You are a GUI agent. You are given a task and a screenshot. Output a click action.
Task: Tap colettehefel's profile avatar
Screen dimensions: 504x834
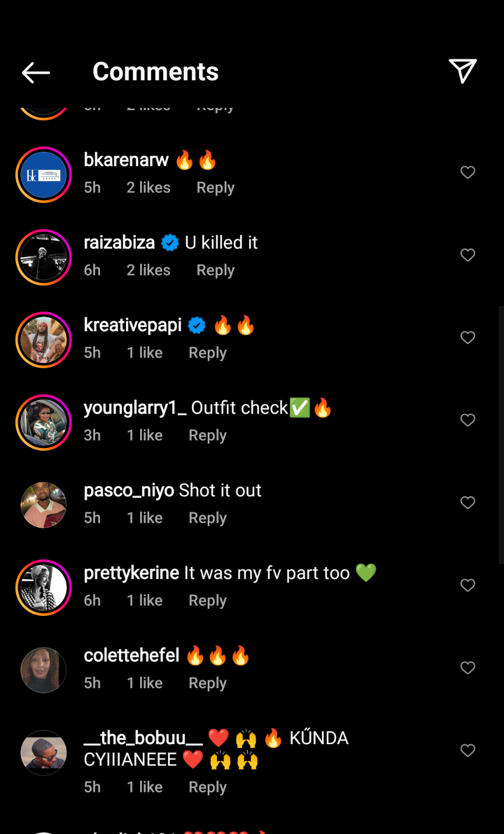(44, 670)
